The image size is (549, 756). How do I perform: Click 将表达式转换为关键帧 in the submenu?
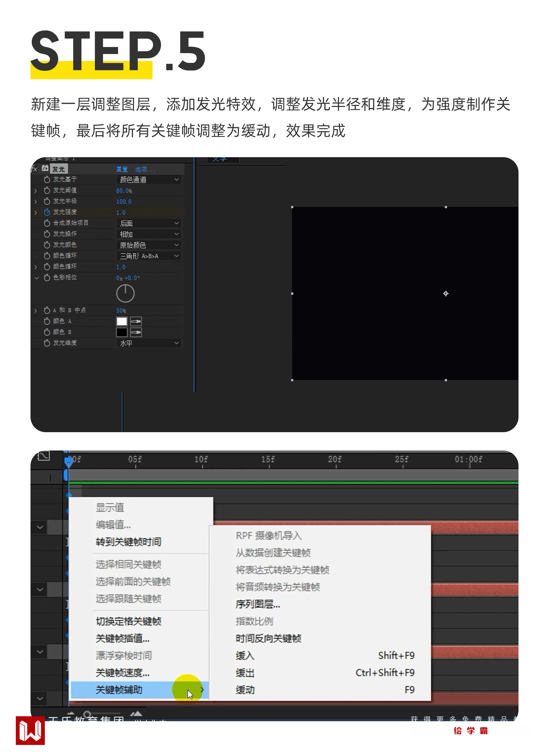(x=282, y=570)
